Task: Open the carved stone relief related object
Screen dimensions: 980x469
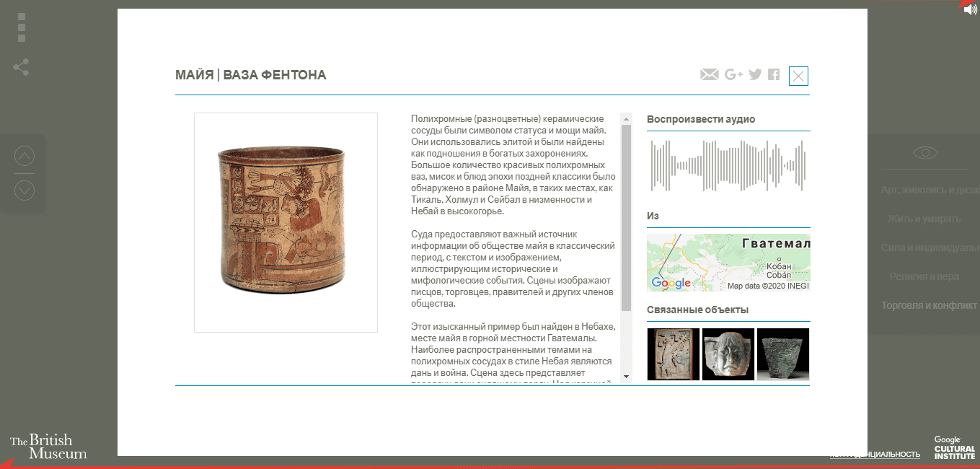Action: [673, 354]
